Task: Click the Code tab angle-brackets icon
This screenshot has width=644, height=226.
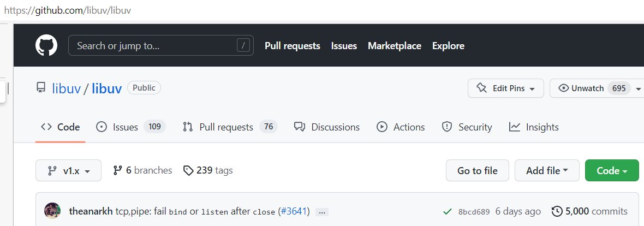Action: pyautogui.click(x=46, y=127)
